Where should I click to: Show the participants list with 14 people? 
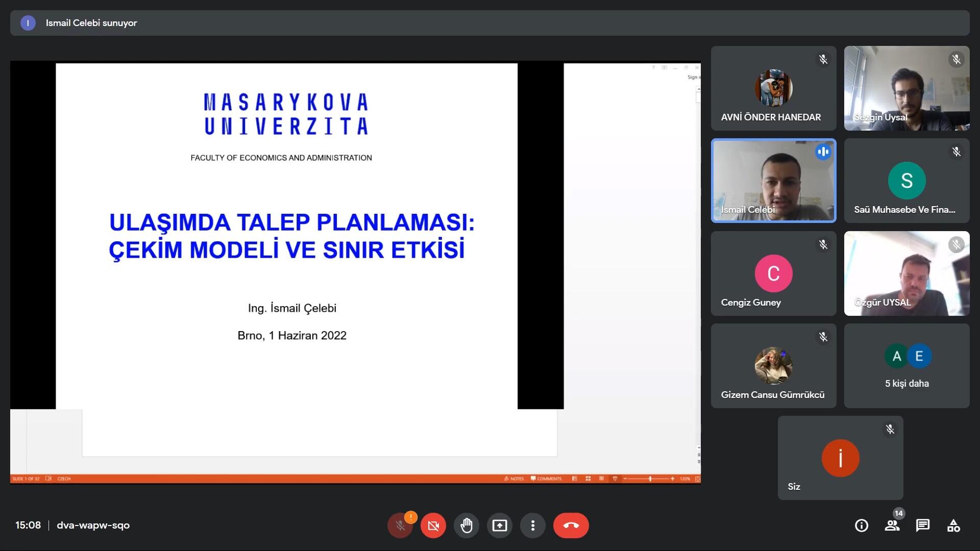892,525
